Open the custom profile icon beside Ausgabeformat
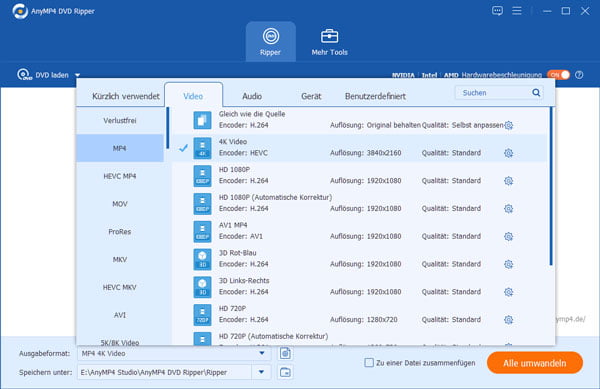The image size is (600, 389). (x=285, y=353)
